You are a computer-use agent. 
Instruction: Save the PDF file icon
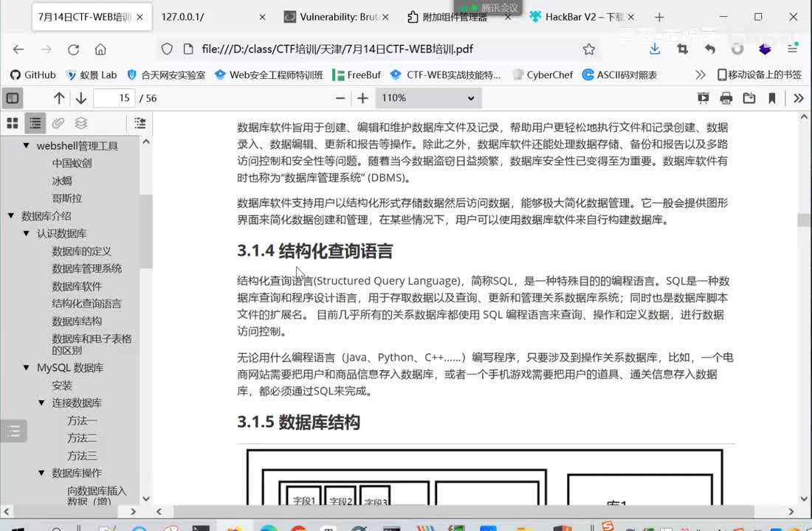(x=749, y=98)
